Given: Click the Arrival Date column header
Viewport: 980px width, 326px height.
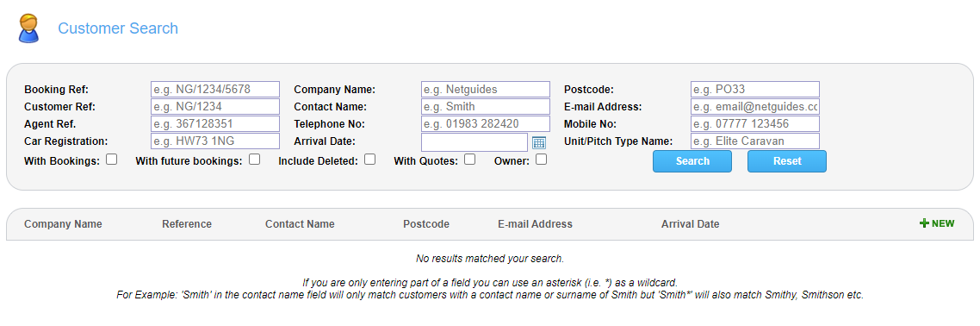Looking at the screenshot, I should (690, 224).
